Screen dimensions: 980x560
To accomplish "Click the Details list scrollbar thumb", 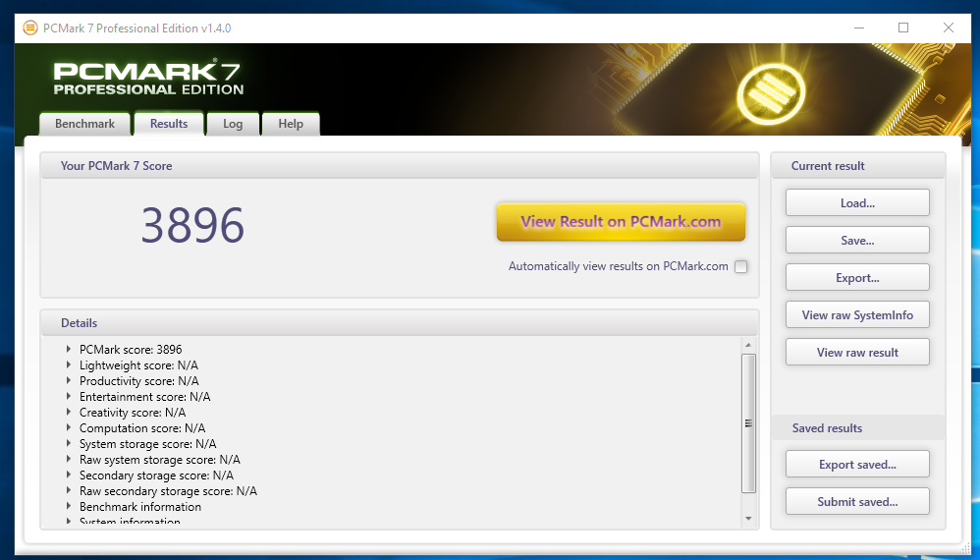I will pyautogui.click(x=748, y=423).
